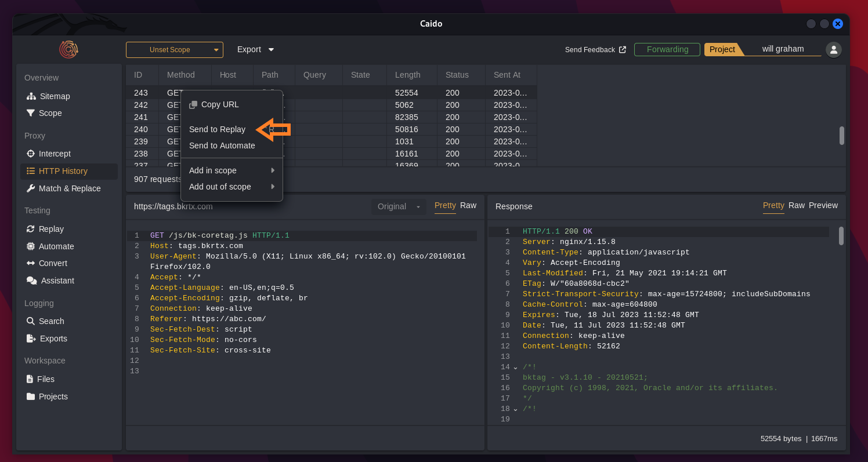Choose Send to Replay from the context menu
Screen dimensions: 868x462
click(217, 129)
